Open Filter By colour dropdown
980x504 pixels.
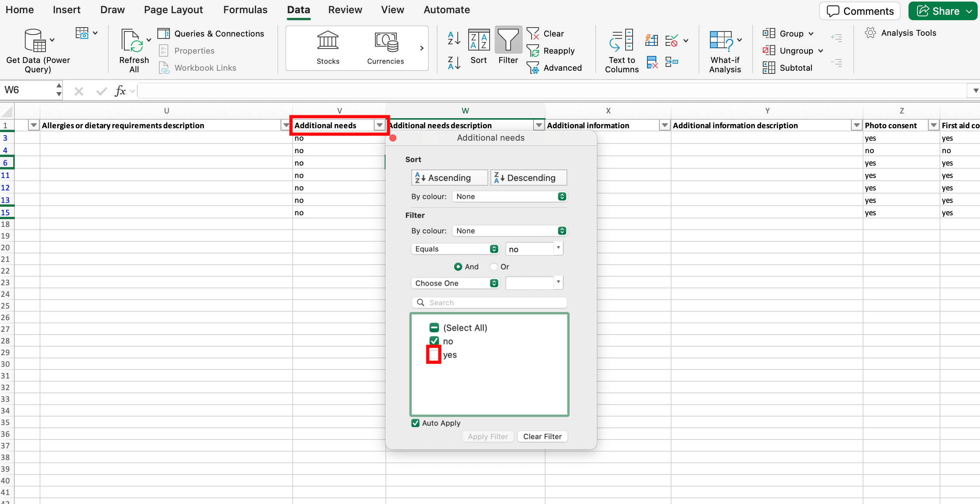(x=509, y=231)
